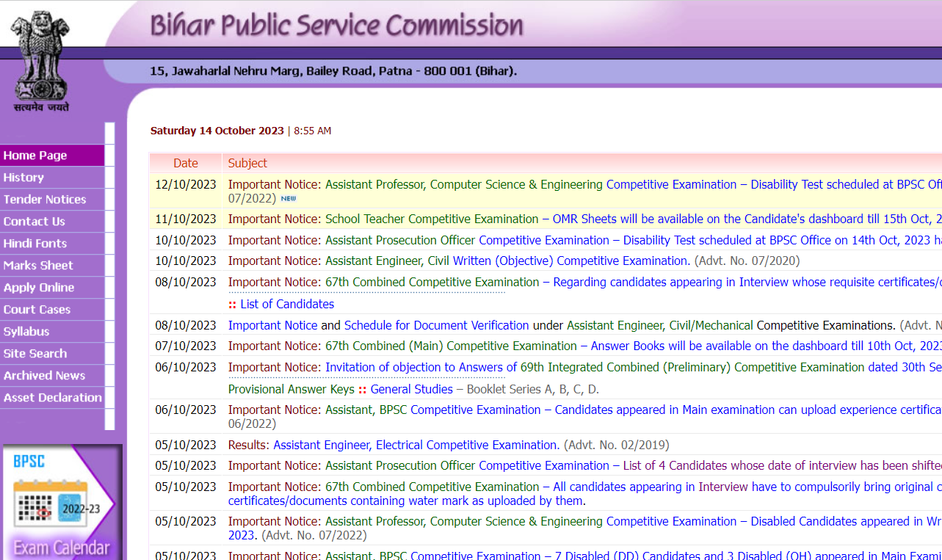Open General Studies provisional answer key
942x560 pixels.
[x=411, y=390]
